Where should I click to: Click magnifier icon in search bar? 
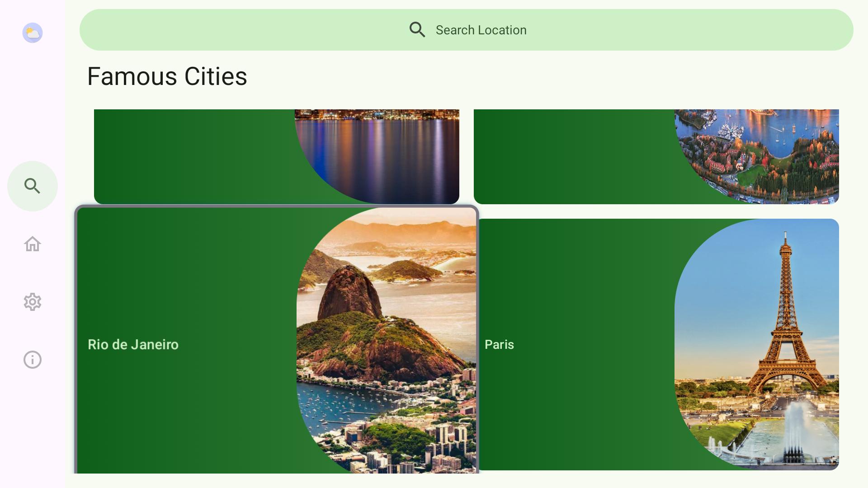417,30
